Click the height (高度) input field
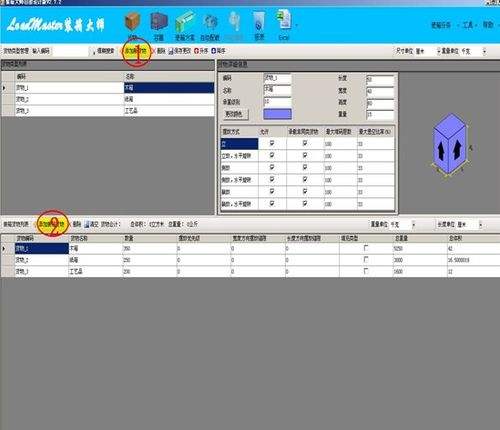Viewport: 500px width, 430px height. click(x=380, y=103)
